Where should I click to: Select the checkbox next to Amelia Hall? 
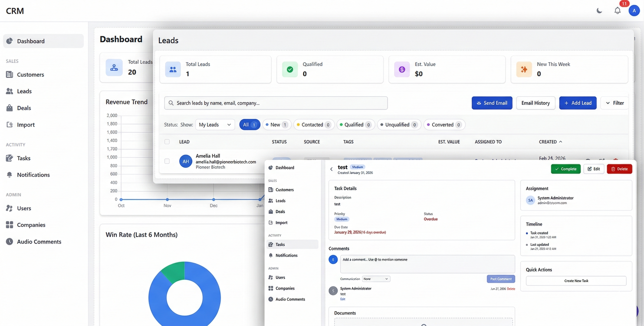(x=167, y=161)
